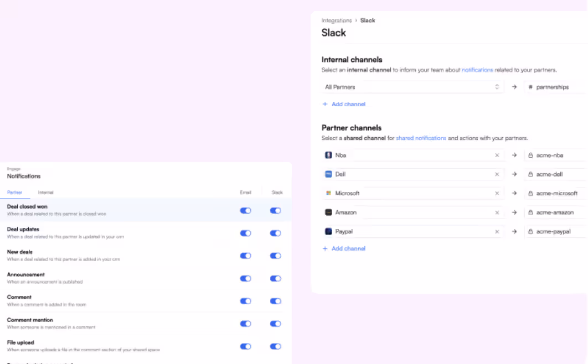Toggle Slack for Deal closed won

(276, 210)
